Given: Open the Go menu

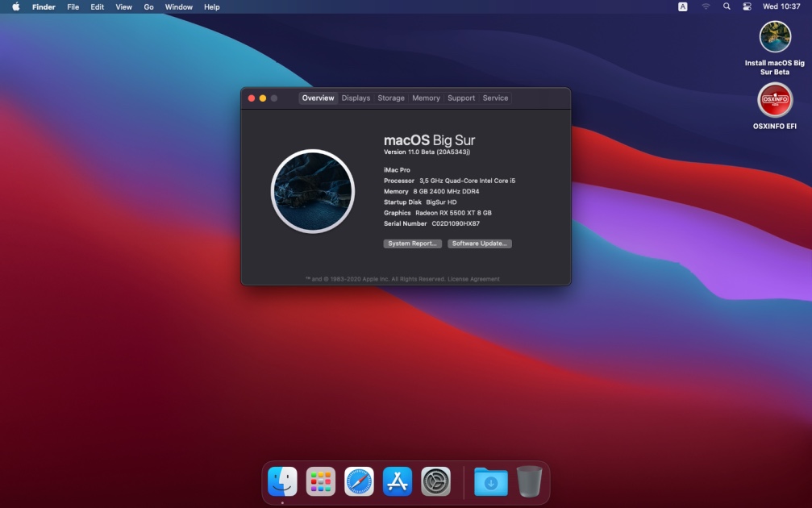Looking at the screenshot, I should [x=148, y=6].
